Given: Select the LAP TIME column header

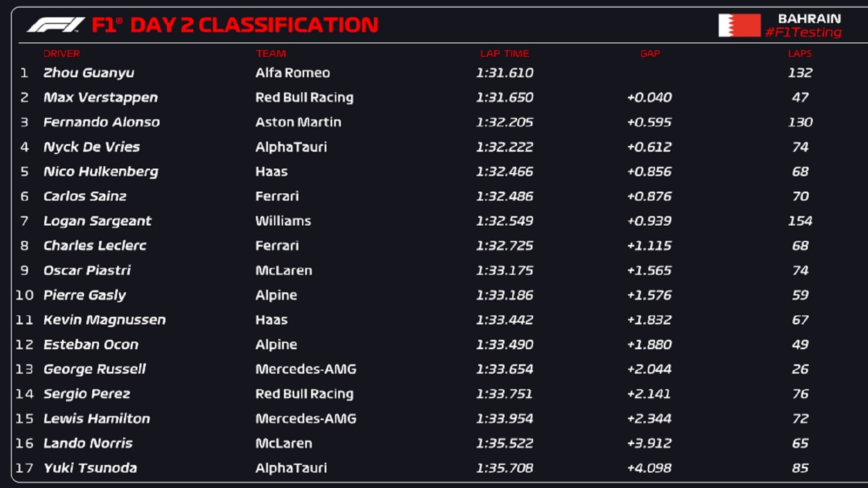Looking at the screenshot, I should click(x=505, y=53).
